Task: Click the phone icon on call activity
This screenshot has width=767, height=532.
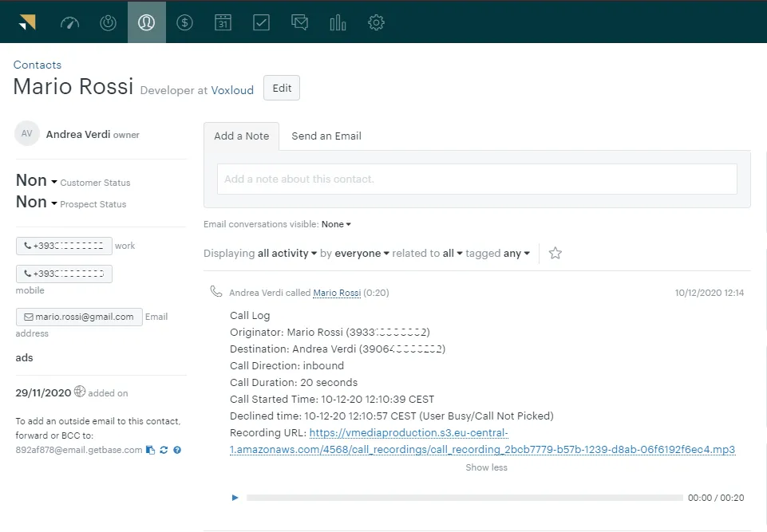Action: (x=215, y=291)
